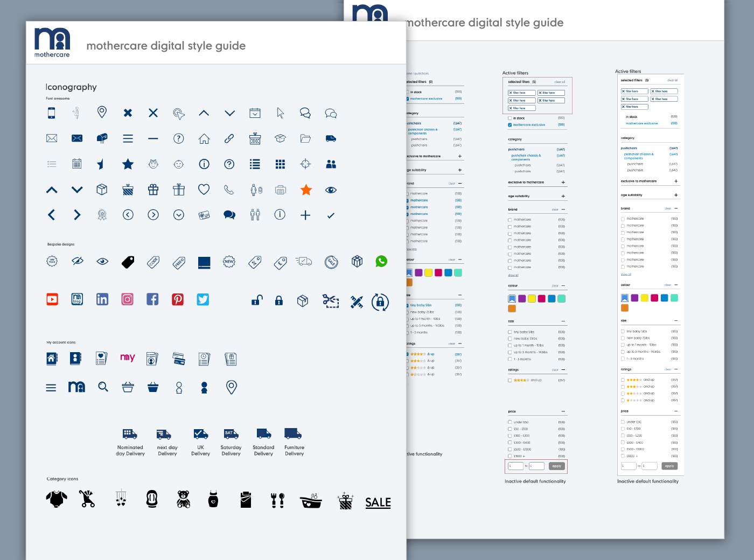Select the scissors coupon icon
Viewport: 754px width, 560px height.
click(x=331, y=301)
